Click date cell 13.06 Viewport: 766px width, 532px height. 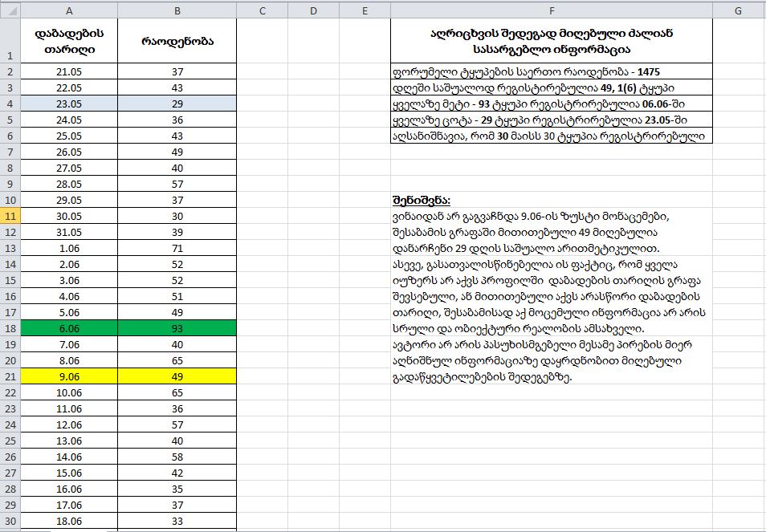(69, 441)
